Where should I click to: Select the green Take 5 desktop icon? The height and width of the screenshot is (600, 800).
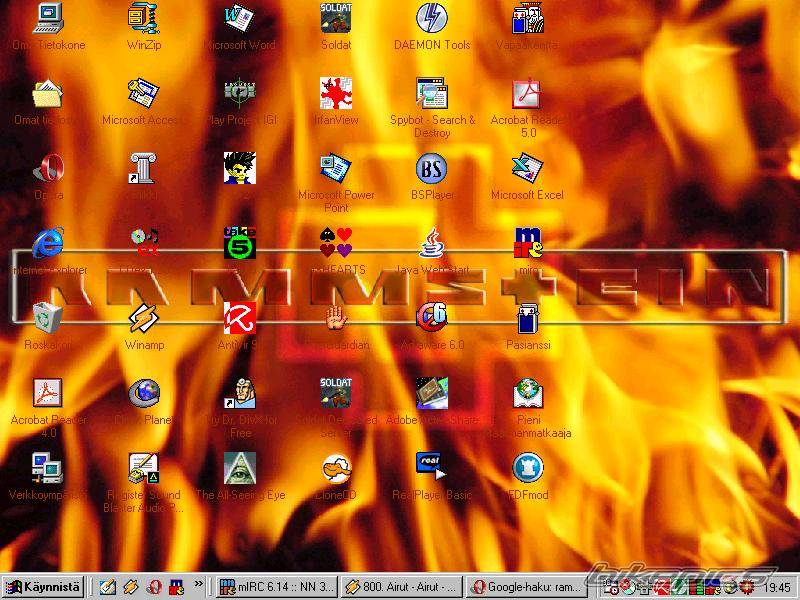[x=240, y=243]
